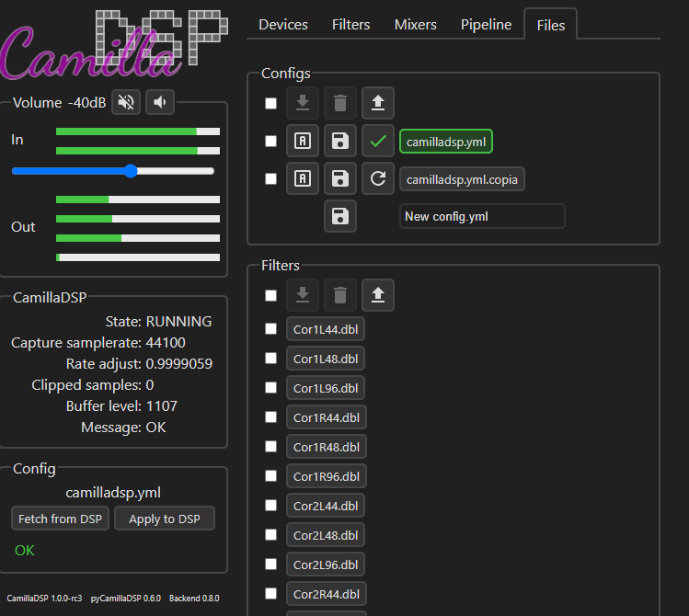Open camilladsp.yml.copia config file button
This screenshot has width=689, height=616.
coord(462,179)
